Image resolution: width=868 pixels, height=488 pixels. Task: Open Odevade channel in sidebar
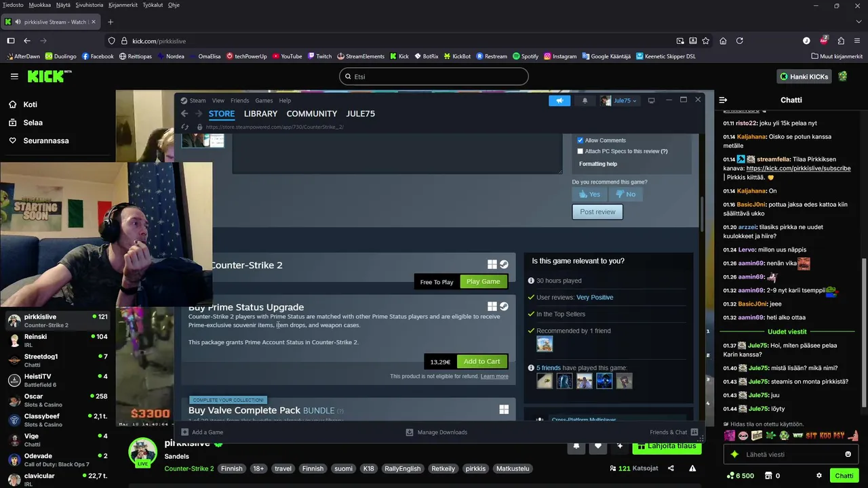tap(58, 460)
